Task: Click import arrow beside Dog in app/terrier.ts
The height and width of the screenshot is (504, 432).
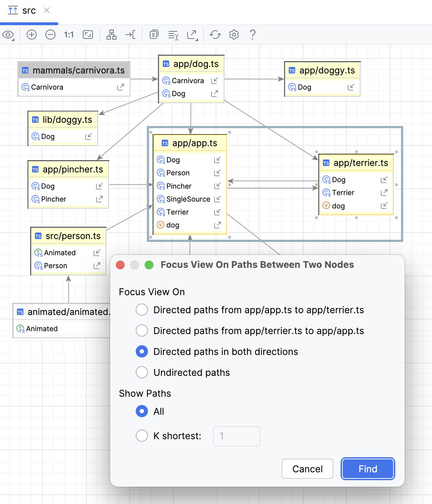Action: tap(384, 180)
